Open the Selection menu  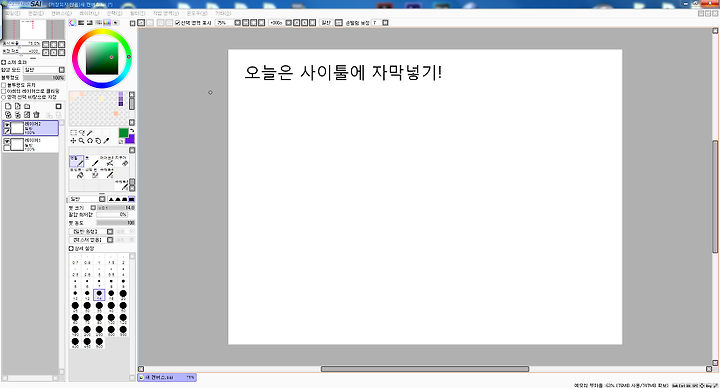point(114,13)
